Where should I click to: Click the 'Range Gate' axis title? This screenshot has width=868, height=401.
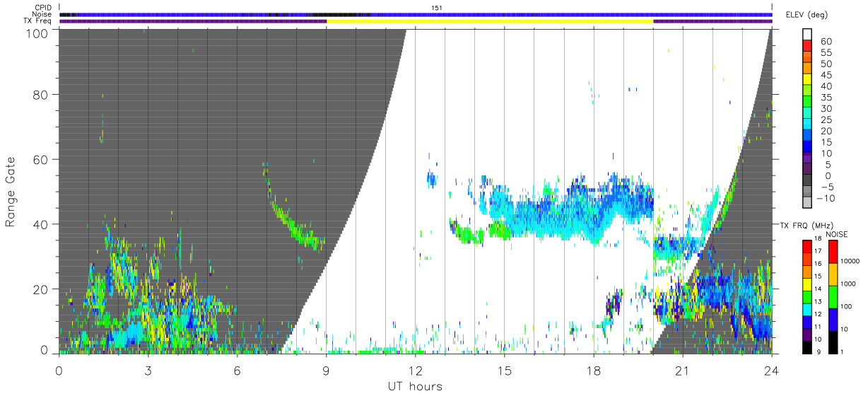pyautogui.click(x=11, y=192)
